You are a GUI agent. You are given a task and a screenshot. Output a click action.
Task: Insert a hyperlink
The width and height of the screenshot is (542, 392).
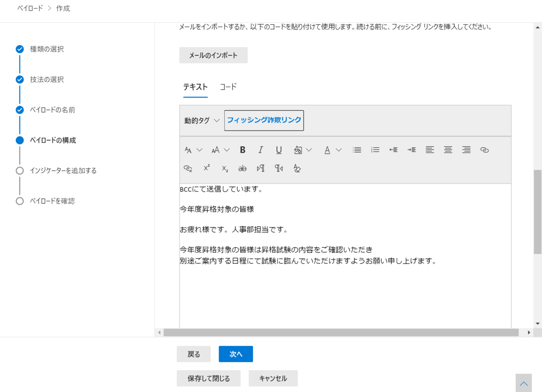coord(485,149)
